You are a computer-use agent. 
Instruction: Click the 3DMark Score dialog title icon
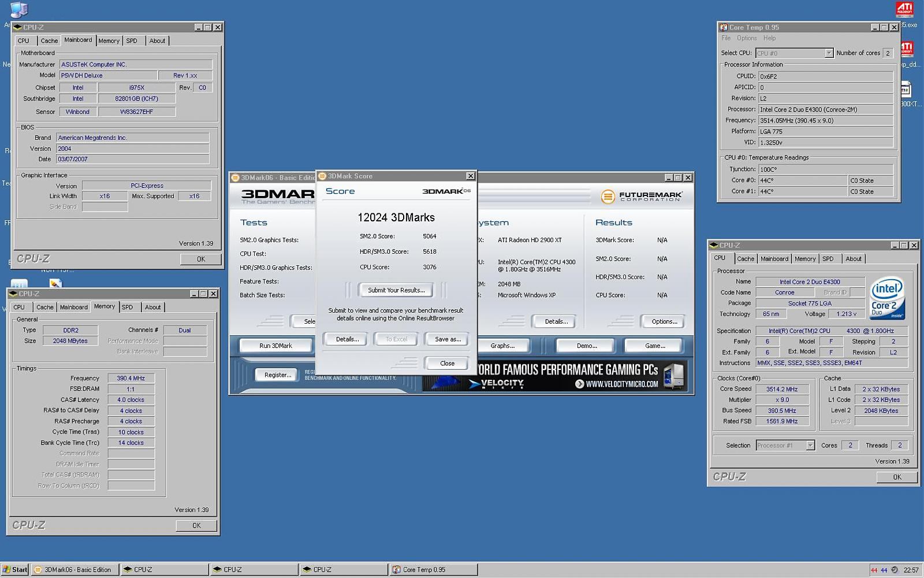[323, 176]
